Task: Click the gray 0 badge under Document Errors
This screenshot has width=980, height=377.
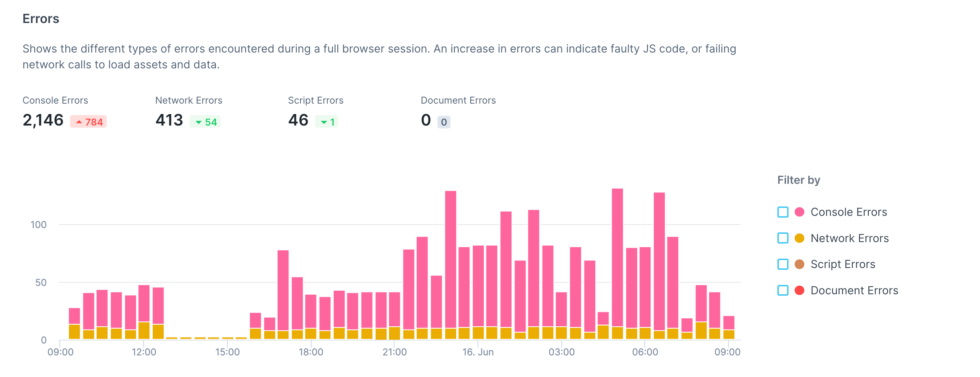Action: [x=443, y=122]
